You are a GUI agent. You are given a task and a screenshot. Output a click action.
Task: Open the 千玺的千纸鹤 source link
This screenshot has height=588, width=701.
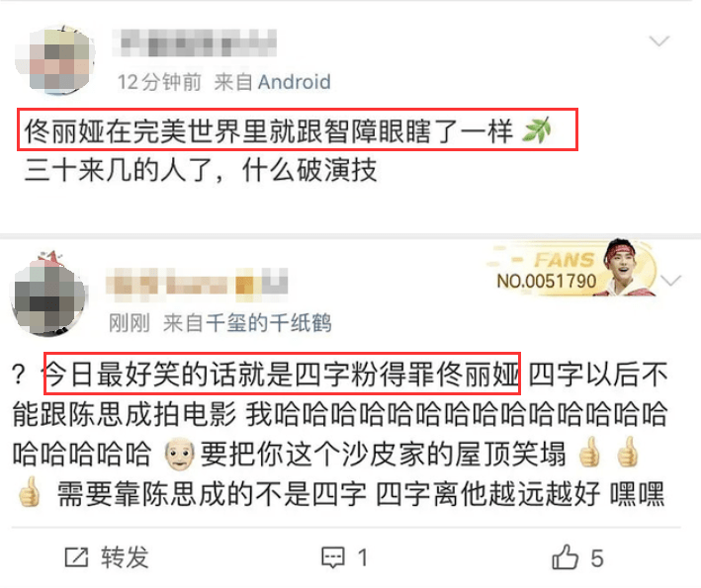tap(268, 322)
